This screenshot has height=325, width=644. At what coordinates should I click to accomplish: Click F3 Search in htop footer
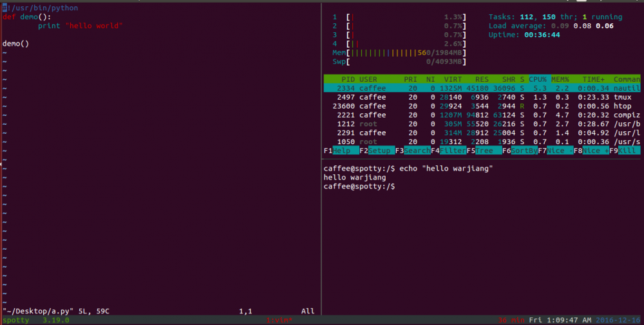click(x=413, y=151)
